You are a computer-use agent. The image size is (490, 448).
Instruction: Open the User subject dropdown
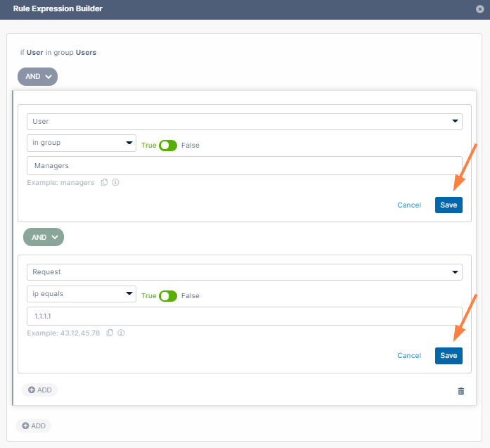[244, 122]
